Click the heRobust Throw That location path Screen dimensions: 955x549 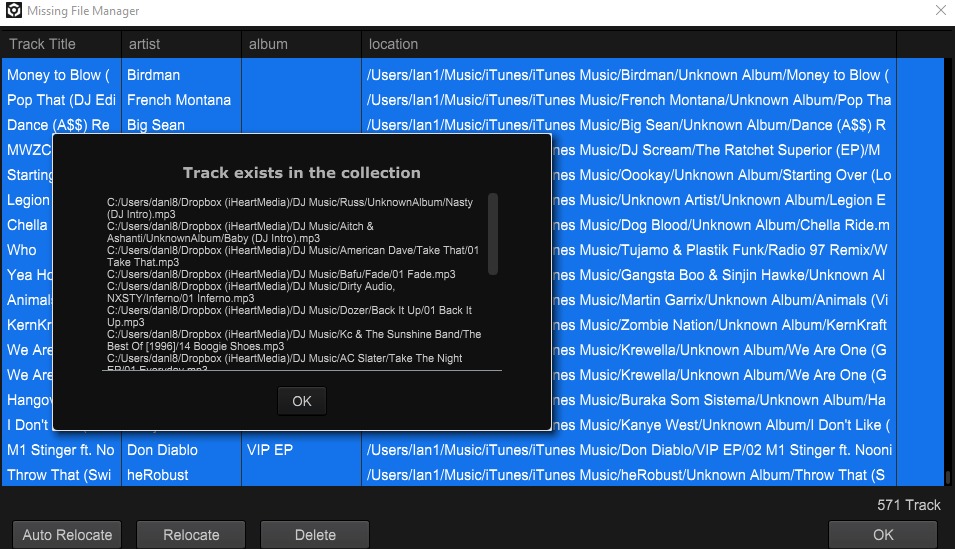pyautogui.click(x=626, y=475)
